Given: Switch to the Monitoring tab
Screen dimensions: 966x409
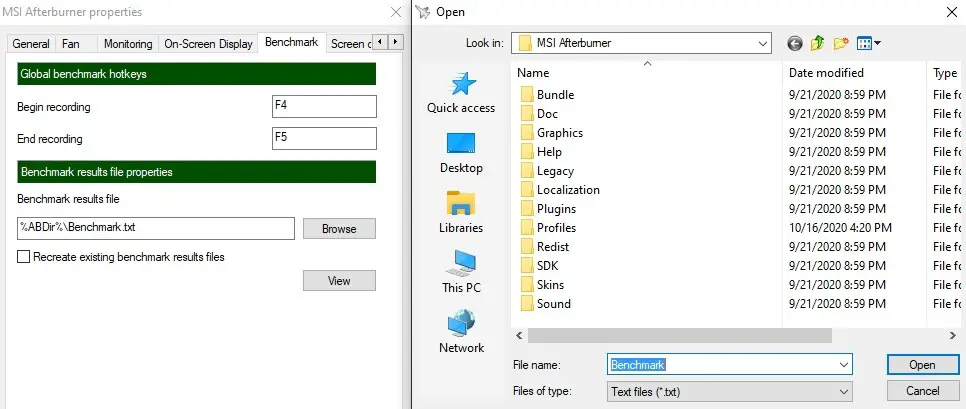Looking at the screenshot, I should (x=128, y=44).
